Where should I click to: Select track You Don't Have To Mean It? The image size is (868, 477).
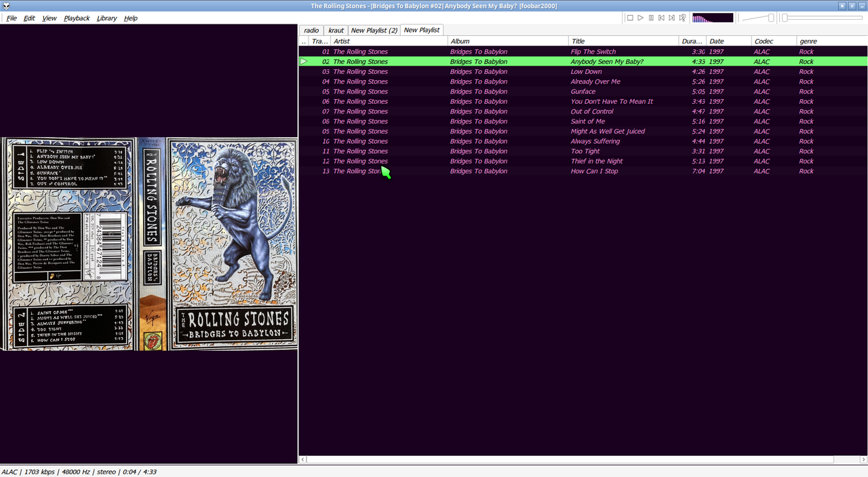click(x=583, y=102)
